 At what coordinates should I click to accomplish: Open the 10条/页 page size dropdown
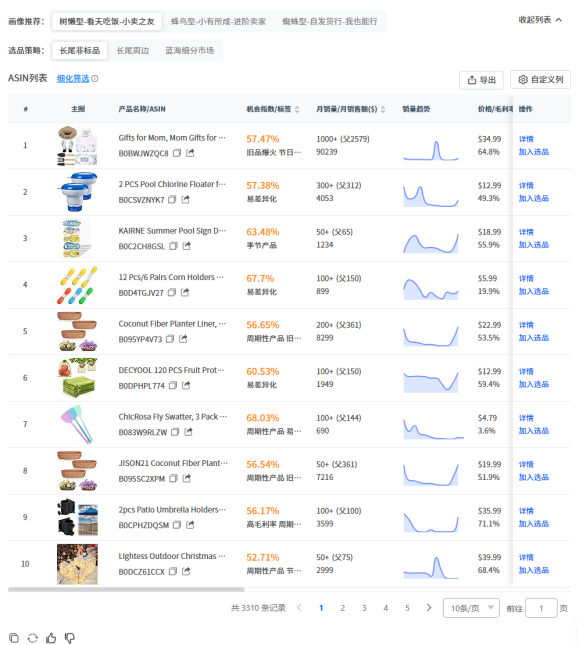click(471, 608)
